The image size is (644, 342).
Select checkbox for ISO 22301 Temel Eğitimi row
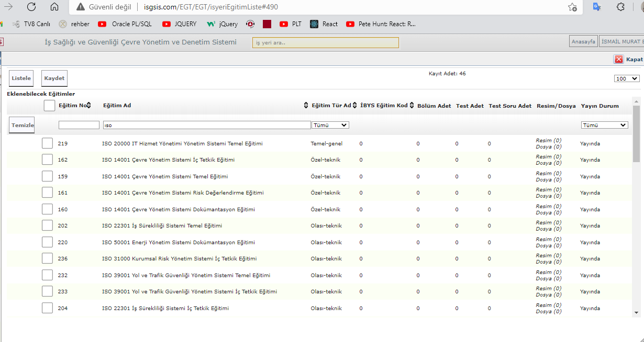(48, 225)
